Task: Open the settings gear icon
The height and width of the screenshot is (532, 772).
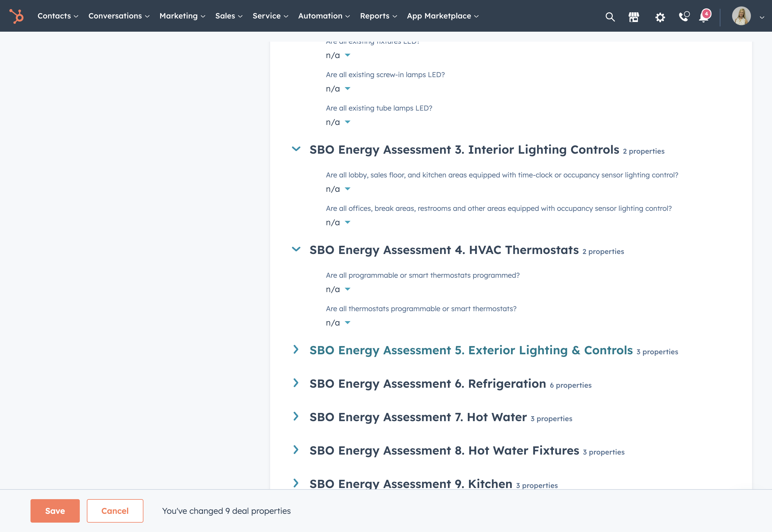Action: pos(660,17)
